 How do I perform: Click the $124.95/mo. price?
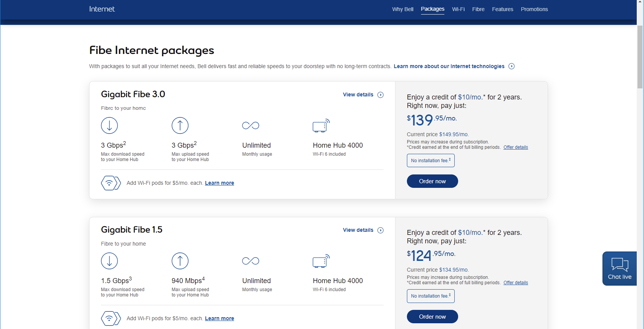click(431, 255)
